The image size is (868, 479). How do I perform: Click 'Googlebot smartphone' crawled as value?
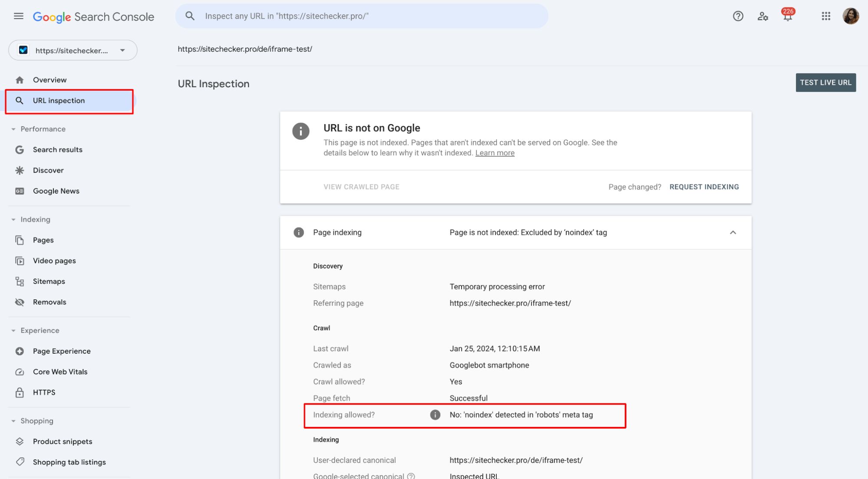click(489, 365)
